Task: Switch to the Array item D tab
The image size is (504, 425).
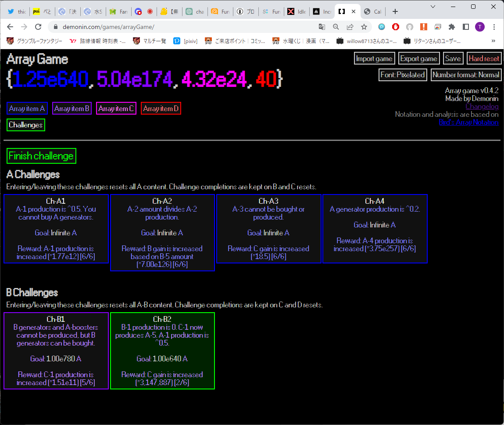Action: click(x=161, y=108)
